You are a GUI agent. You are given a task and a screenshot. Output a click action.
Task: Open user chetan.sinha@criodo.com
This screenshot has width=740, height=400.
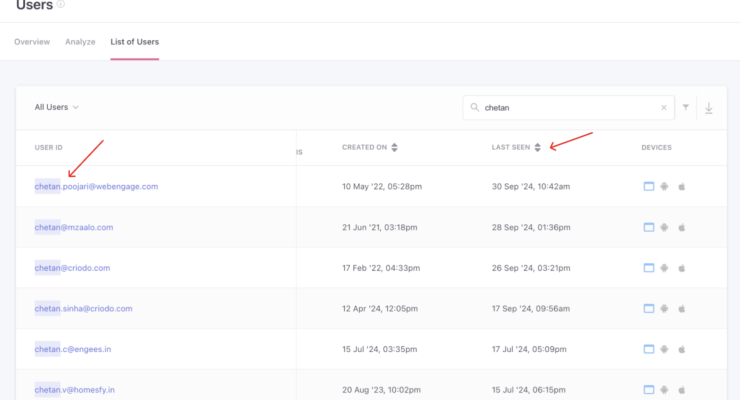point(83,309)
